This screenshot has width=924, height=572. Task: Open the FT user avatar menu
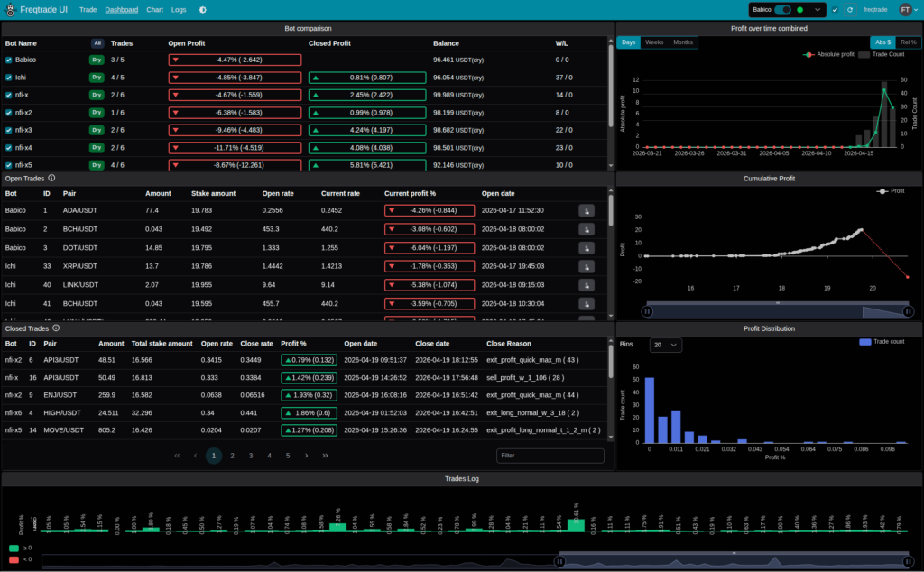point(905,9)
